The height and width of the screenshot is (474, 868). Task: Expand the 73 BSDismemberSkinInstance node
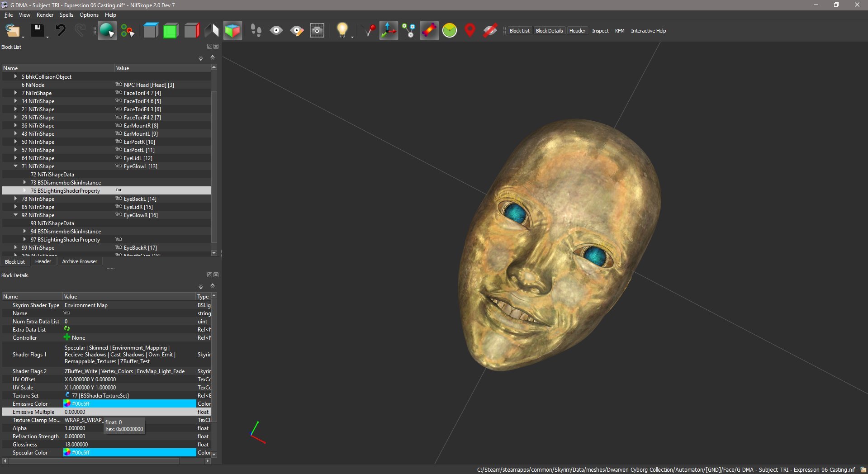pyautogui.click(x=24, y=182)
